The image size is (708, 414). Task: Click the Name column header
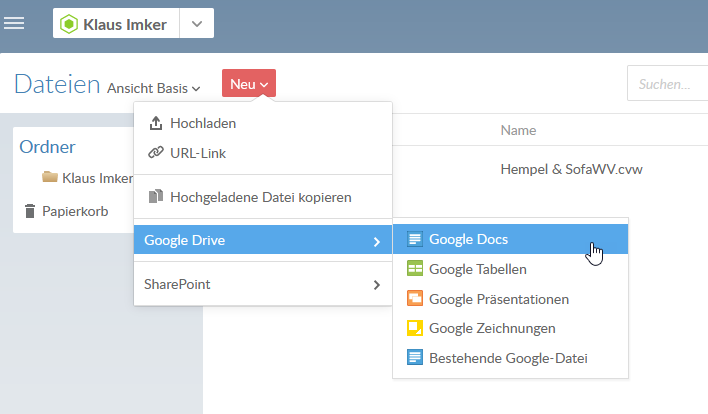(518, 130)
